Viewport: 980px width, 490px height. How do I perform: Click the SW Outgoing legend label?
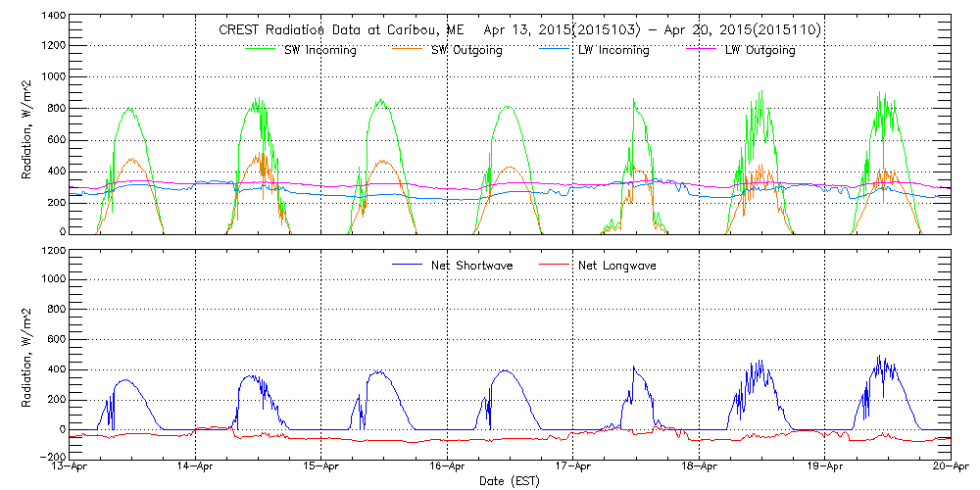point(466,50)
